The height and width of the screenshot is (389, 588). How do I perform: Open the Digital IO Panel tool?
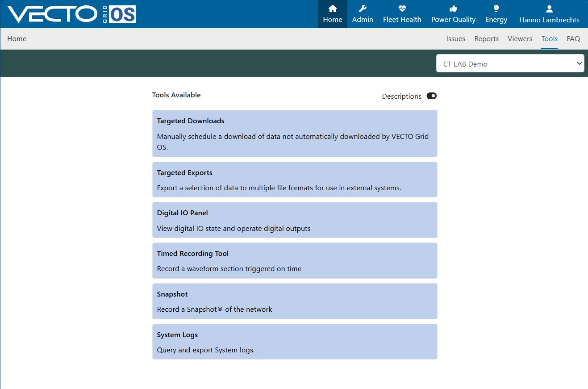[295, 220]
